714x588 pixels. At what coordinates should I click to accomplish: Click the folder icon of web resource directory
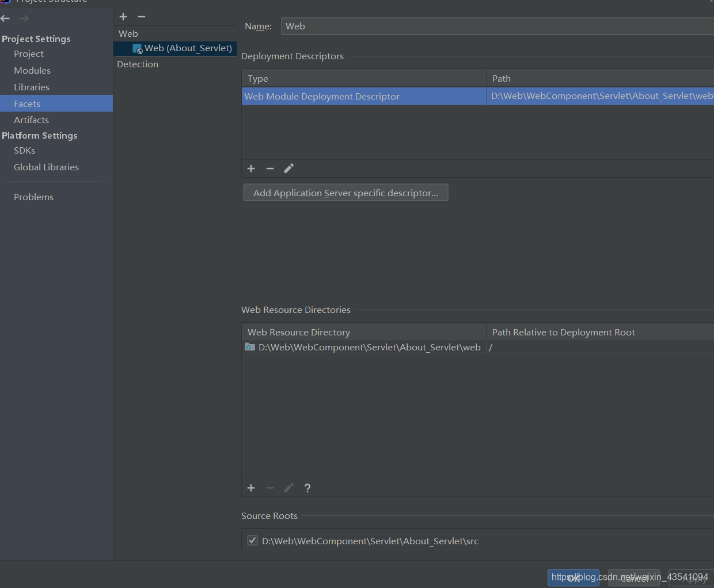point(250,347)
